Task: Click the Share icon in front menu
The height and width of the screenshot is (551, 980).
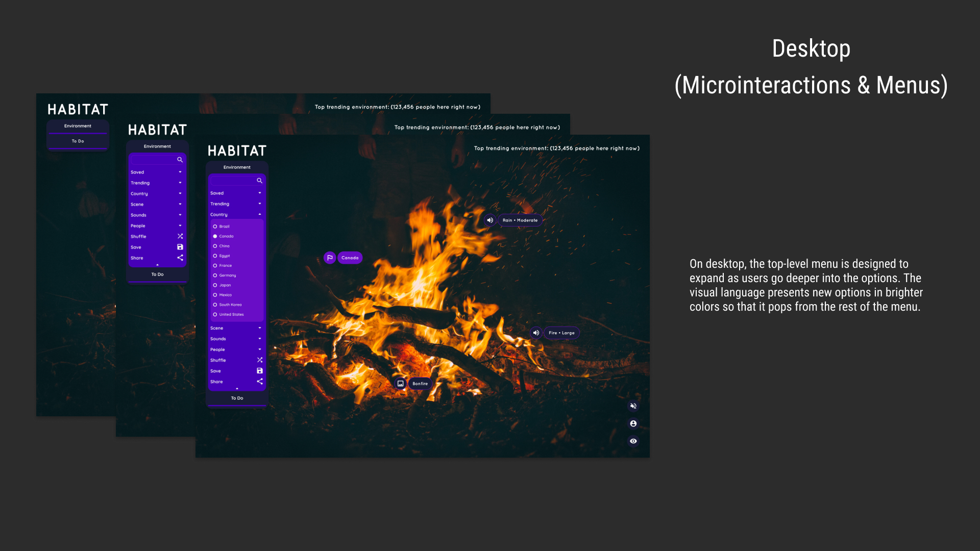Action: tap(259, 382)
